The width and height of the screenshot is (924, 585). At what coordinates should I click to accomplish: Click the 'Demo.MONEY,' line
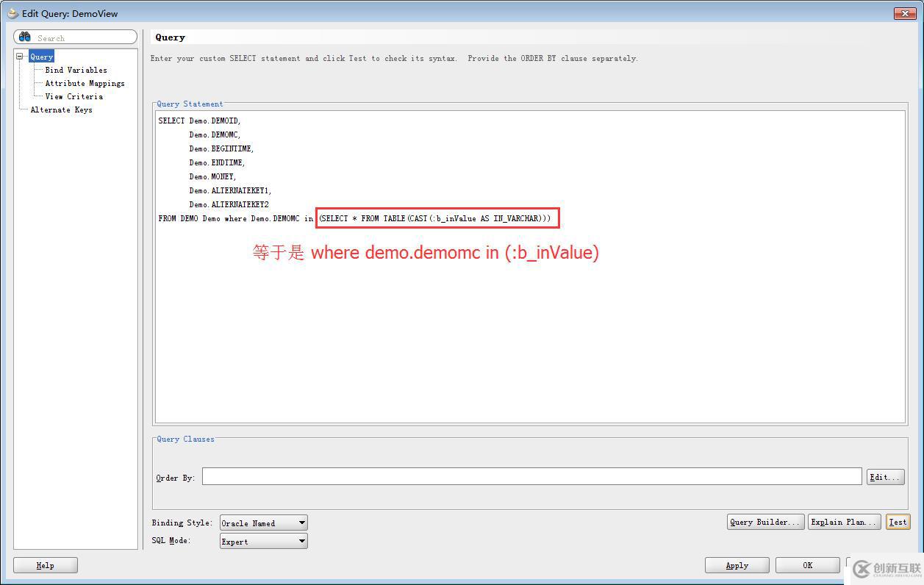(x=212, y=176)
